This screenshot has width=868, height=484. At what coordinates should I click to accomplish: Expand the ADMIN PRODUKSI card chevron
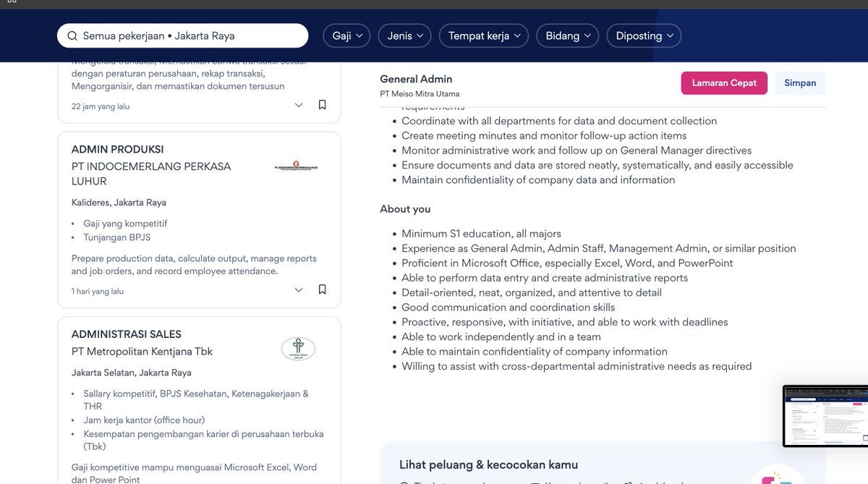point(299,290)
